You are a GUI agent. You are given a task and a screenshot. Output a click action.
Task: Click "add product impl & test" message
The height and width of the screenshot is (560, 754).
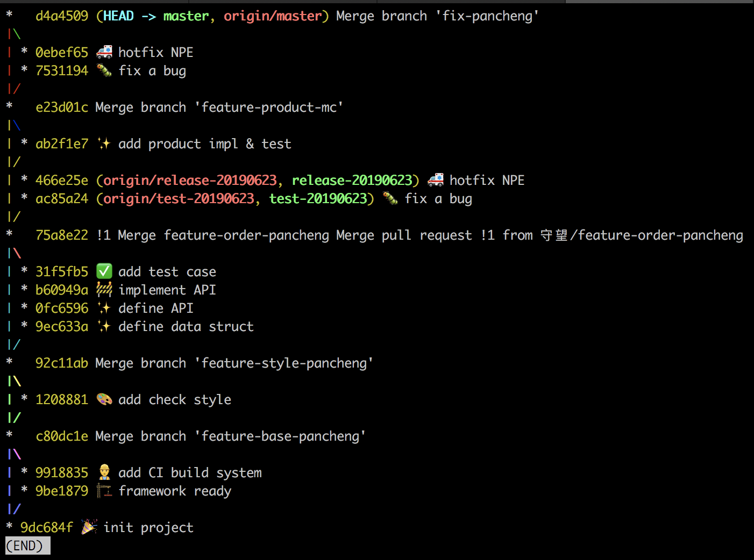tap(205, 143)
